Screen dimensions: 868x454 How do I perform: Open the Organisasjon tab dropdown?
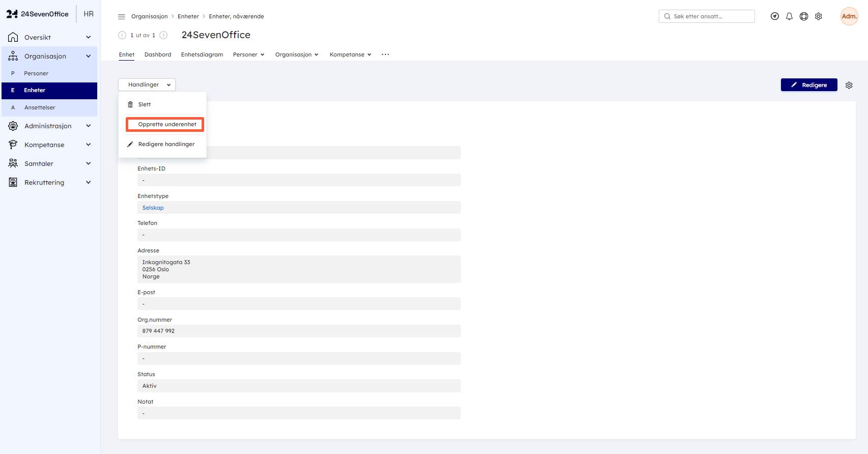pos(297,54)
